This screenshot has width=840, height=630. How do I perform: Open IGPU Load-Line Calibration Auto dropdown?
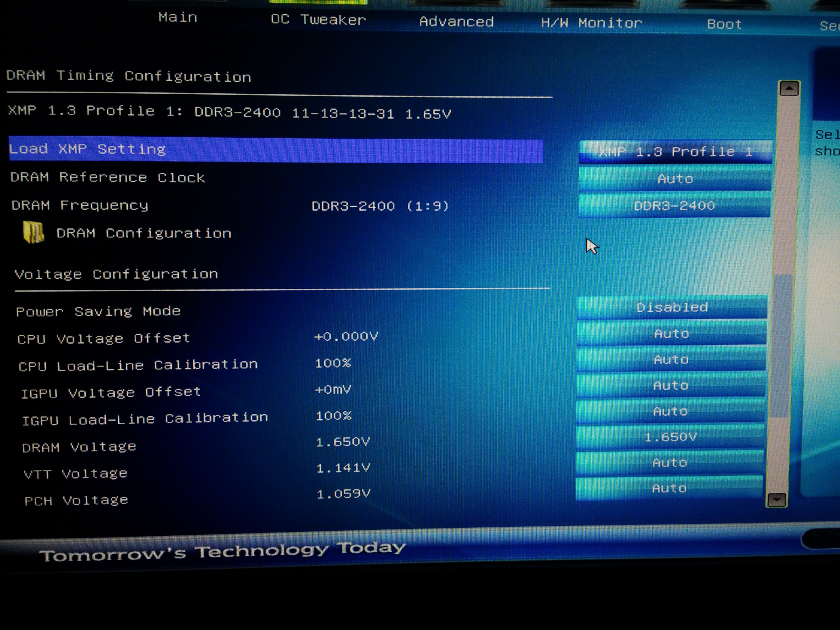(x=670, y=411)
